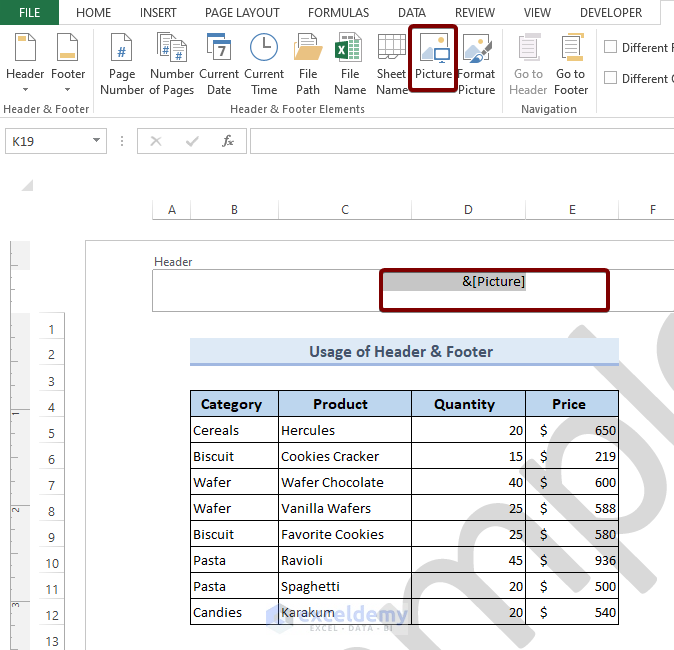Toggle the first Different checkbox
The image size is (674, 650).
tap(610, 46)
